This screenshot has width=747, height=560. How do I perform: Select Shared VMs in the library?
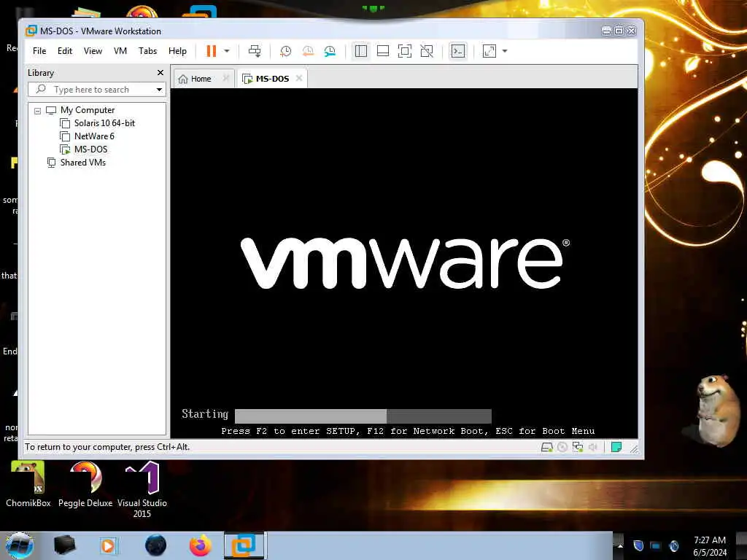tap(83, 163)
